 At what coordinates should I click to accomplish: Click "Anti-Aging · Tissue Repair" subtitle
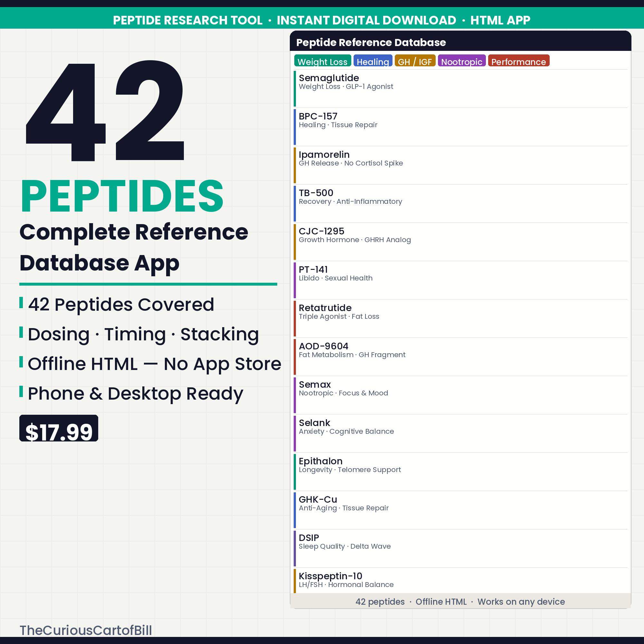pyautogui.click(x=344, y=508)
